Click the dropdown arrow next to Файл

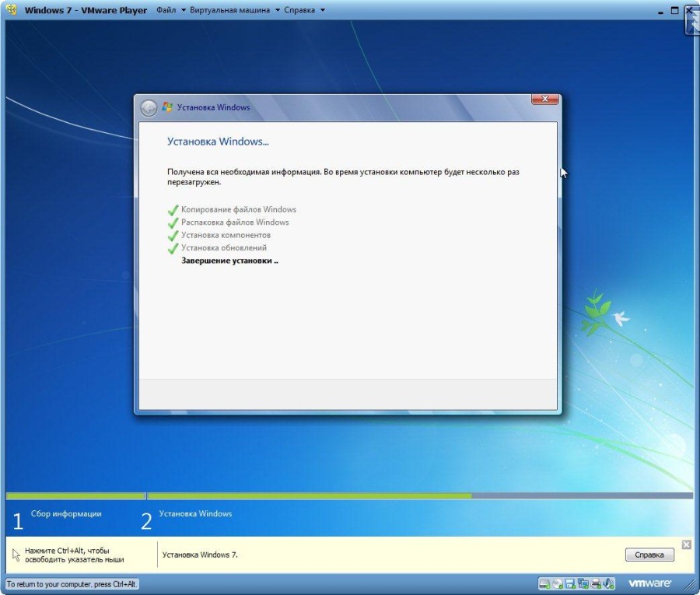point(184,10)
